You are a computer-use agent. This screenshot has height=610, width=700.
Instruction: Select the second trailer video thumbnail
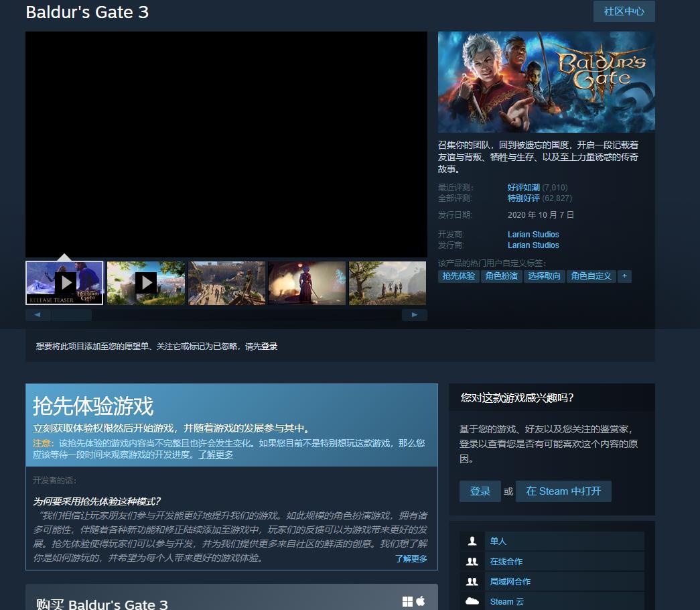145,283
